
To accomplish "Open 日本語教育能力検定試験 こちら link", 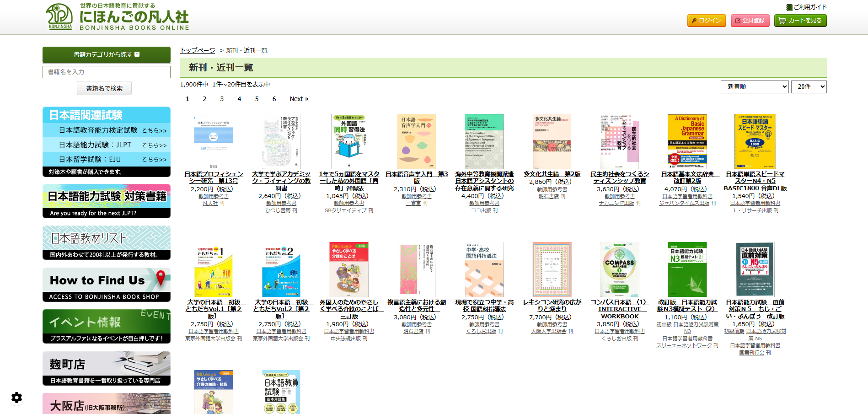I will (x=107, y=130).
